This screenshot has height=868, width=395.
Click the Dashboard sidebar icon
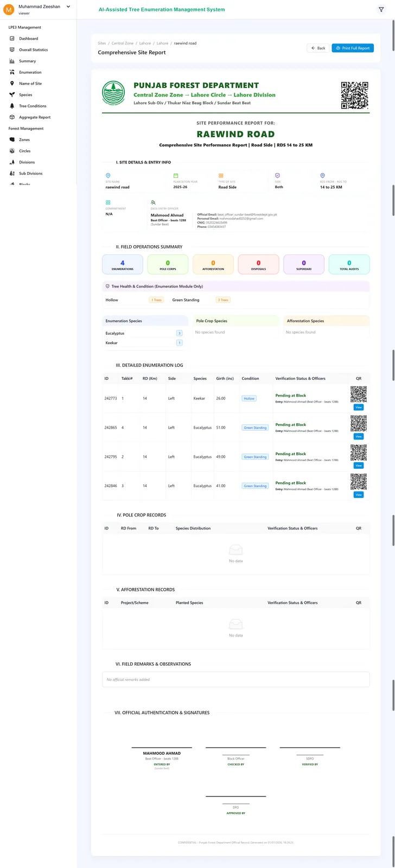tap(12, 39)
